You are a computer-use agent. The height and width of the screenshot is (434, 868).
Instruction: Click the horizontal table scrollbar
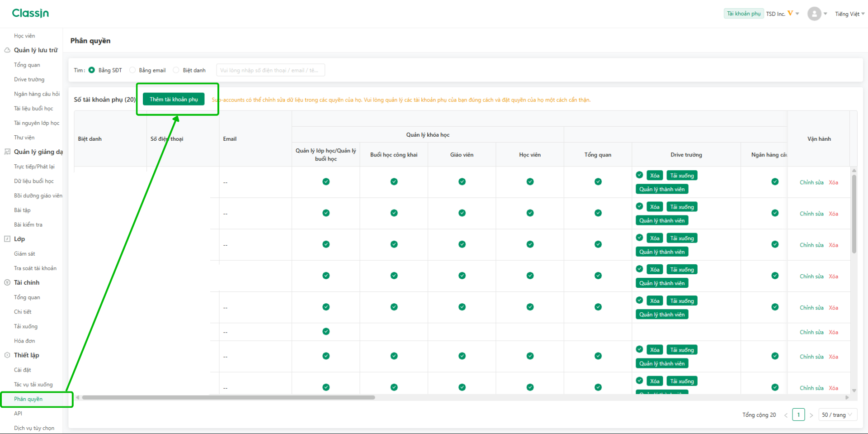[228, 397]
